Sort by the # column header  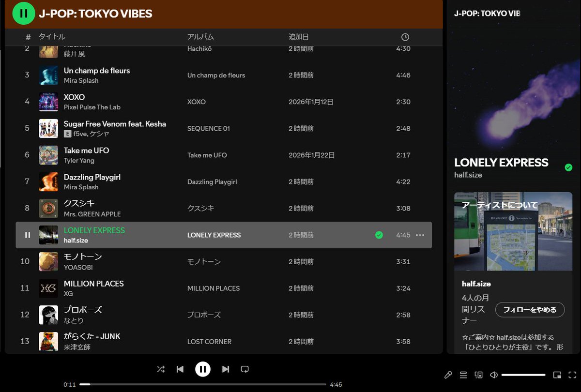point(28,37)
